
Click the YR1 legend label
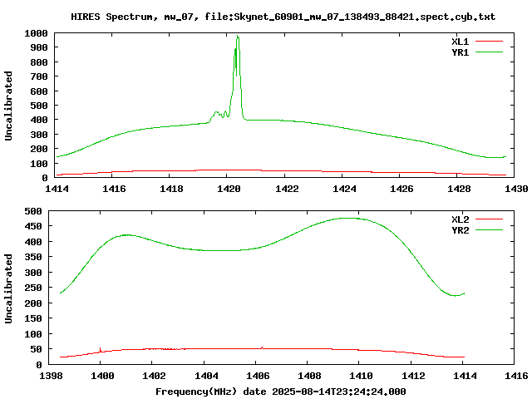coord(460,52)
